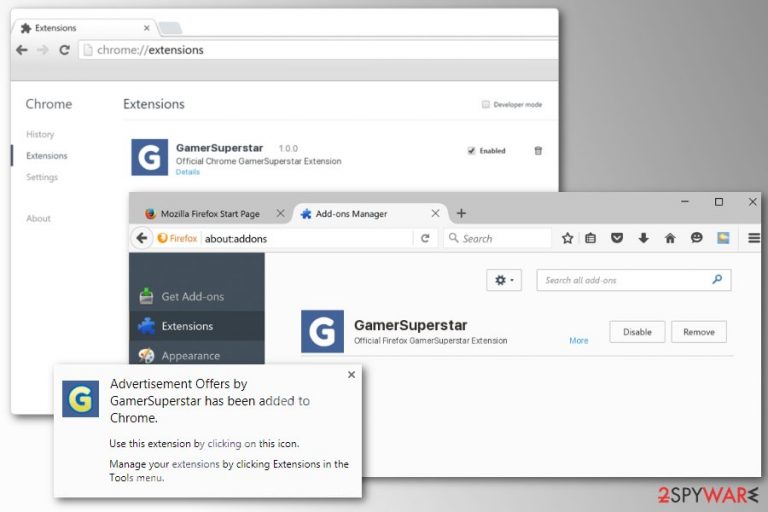Image resolution: width=768 pixels, height=512 pixels.
Task: Click the Pocket icon in Firefox toolbar
Action: (617, 238)
